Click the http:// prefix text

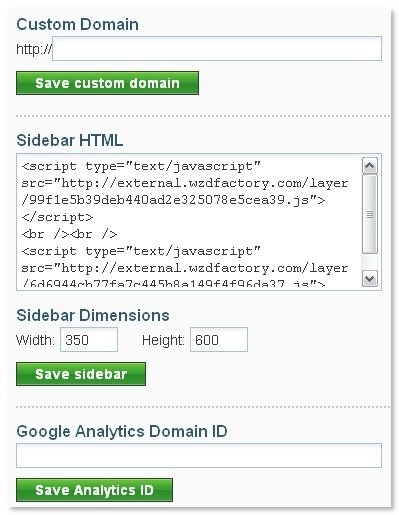pyautogui.click(x=34, y=49)
